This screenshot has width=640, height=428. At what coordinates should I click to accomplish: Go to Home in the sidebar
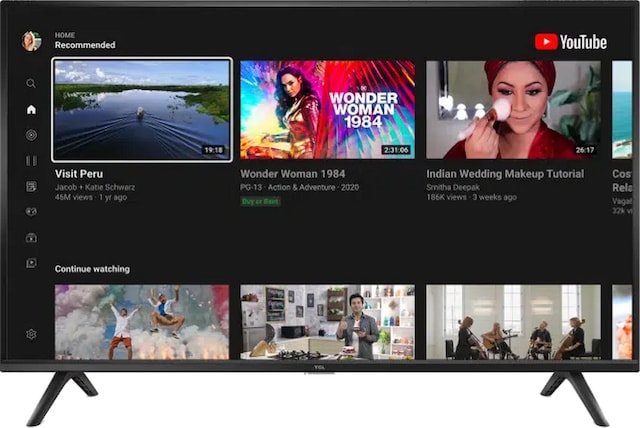(31, 109)
